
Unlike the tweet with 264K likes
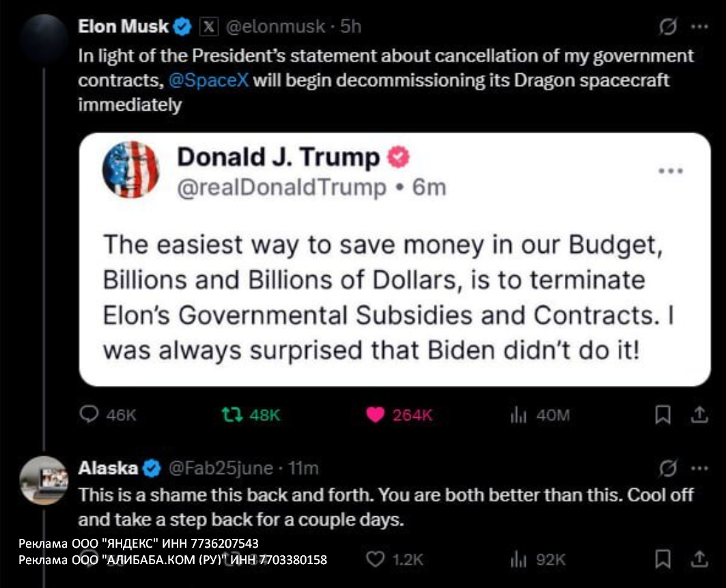(x=375, y=415)
